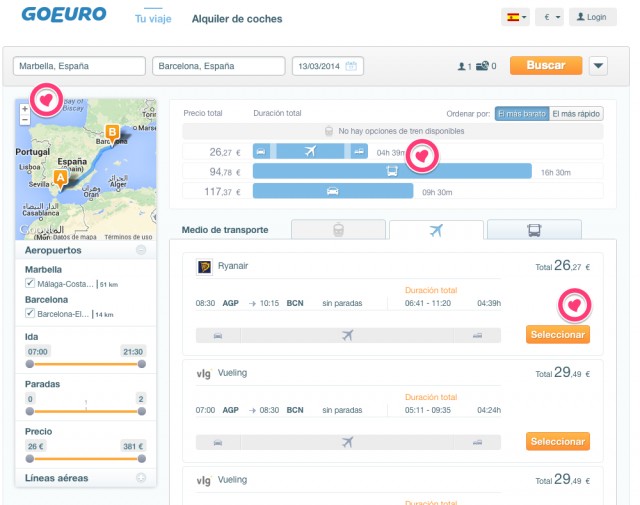
Task: Switch to the plane transport tab
Action: coord(436,230)
